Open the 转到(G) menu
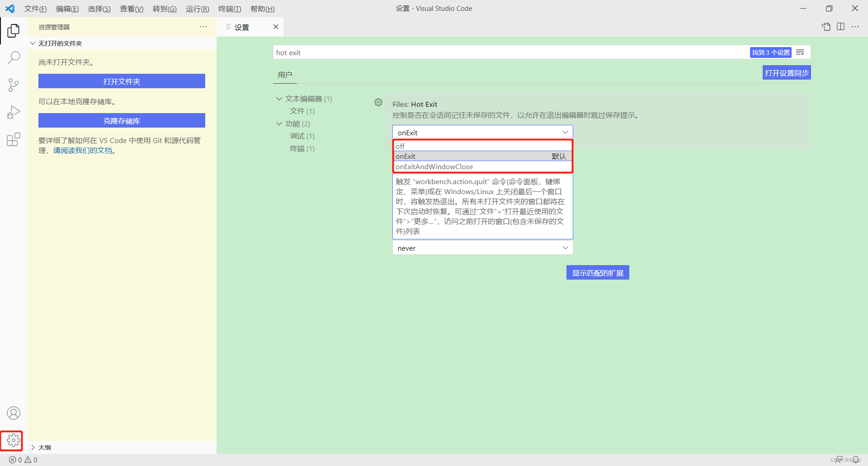This screenshot has width=868, height=466. pos(165,9)
